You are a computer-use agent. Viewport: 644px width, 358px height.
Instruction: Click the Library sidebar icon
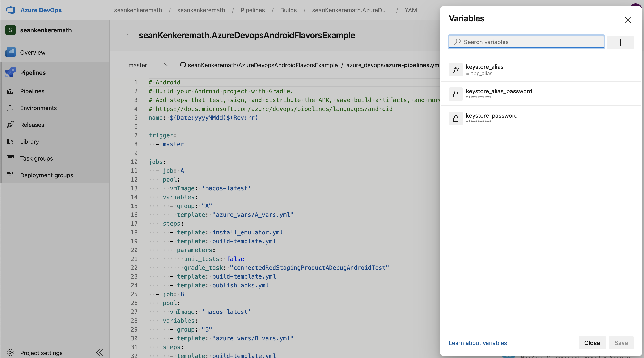(10, 142)
